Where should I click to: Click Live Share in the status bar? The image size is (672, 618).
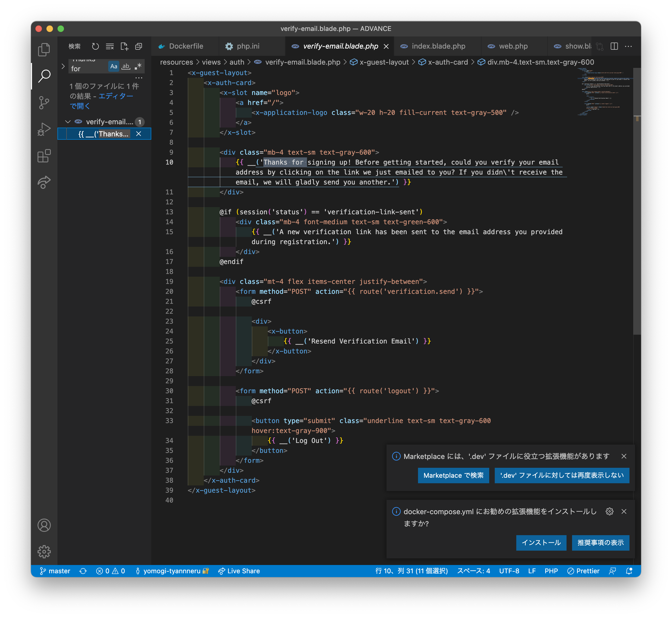[x=239, y=571]
